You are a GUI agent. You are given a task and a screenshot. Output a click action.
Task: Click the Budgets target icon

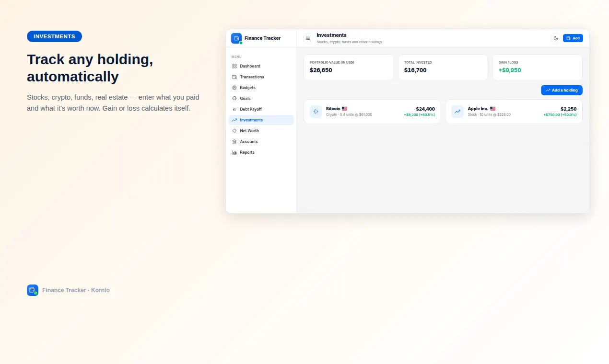pyautogui.click(x=234, y=88)
